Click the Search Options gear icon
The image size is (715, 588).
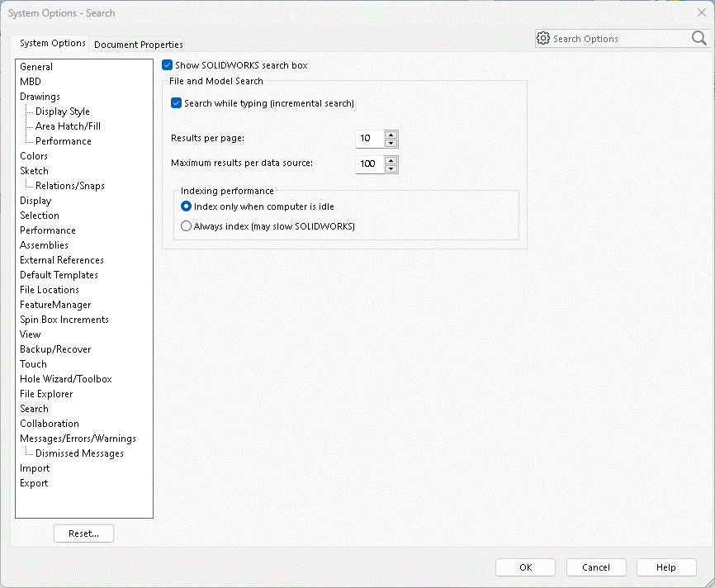542,38
